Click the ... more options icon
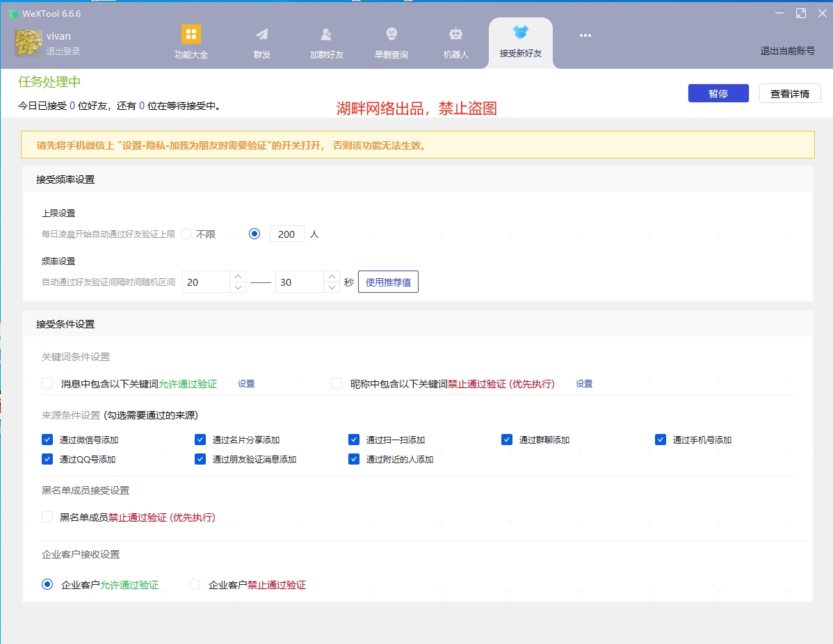 [x=585, y=35]
